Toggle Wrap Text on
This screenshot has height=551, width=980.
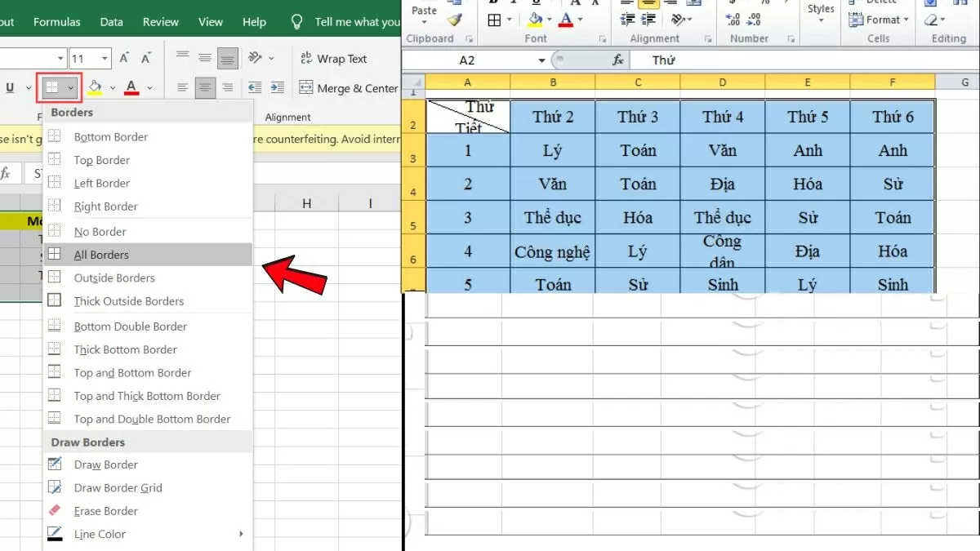(333, 59)
